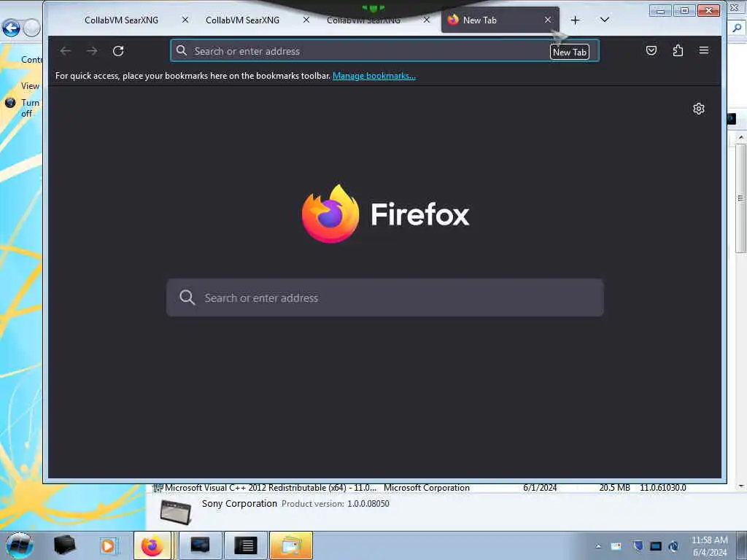Click the 20.5 MB size cell
The height and width of the screenshot is (560, 747).
point(614,488)
